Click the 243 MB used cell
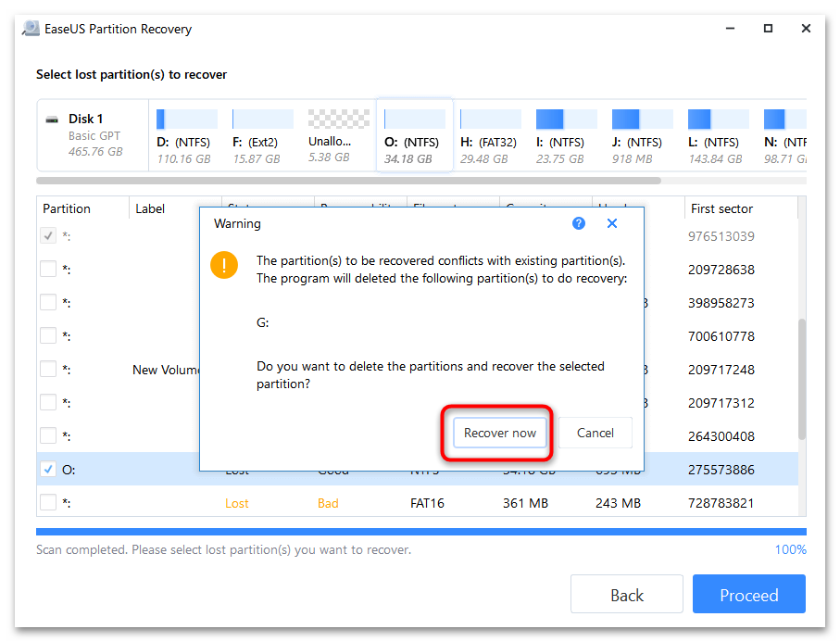 tap(618, 503)
